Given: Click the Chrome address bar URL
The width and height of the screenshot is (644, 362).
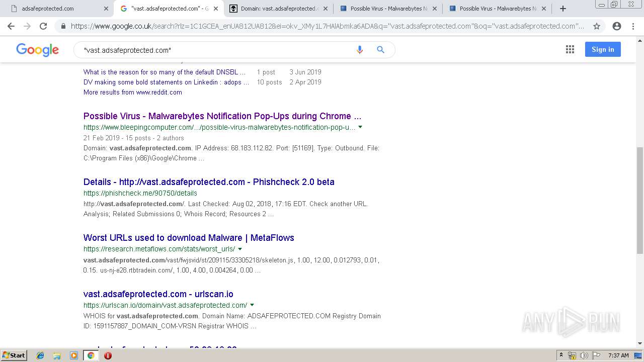Looking at the screenshot, I should [327, 26].
